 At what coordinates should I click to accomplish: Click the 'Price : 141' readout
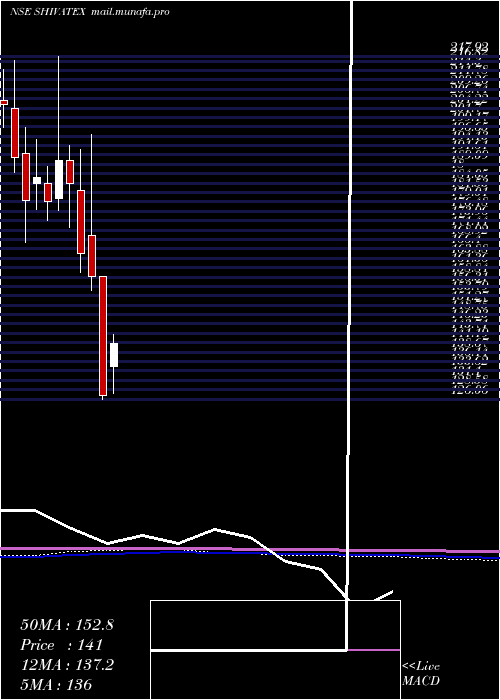62,645
